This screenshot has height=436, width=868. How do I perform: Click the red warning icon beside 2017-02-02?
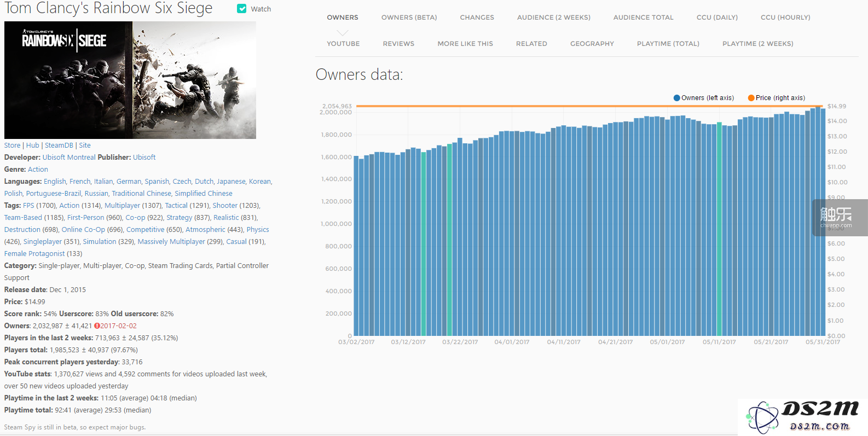(x=97, y=326)
